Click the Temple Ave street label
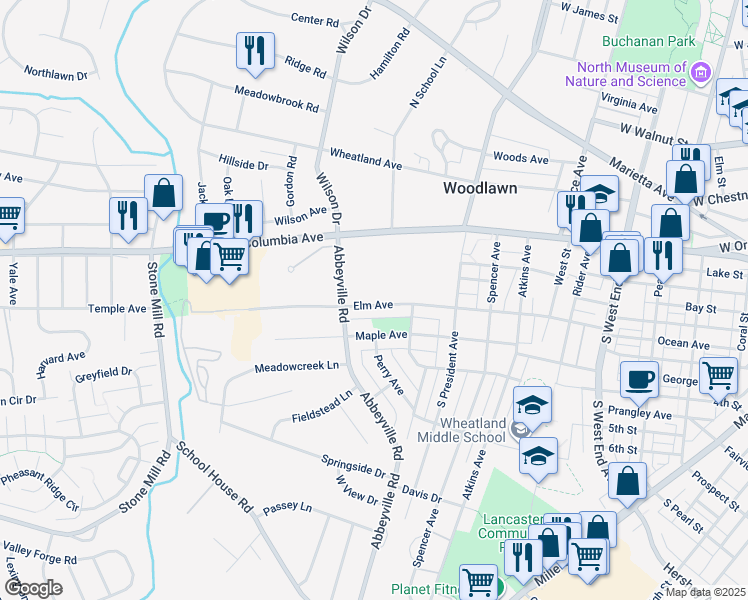748x600 pixels. (117, 309)
